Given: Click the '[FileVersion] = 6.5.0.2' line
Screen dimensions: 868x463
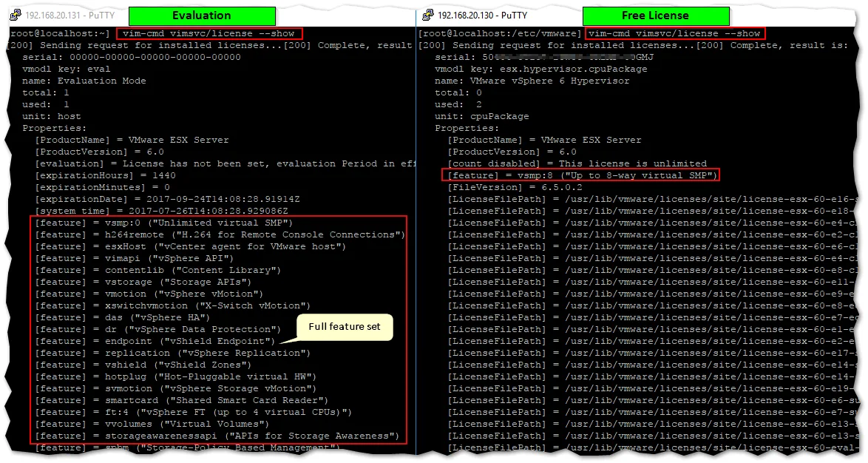Looking at the screenshot, I should coord(515,187).
